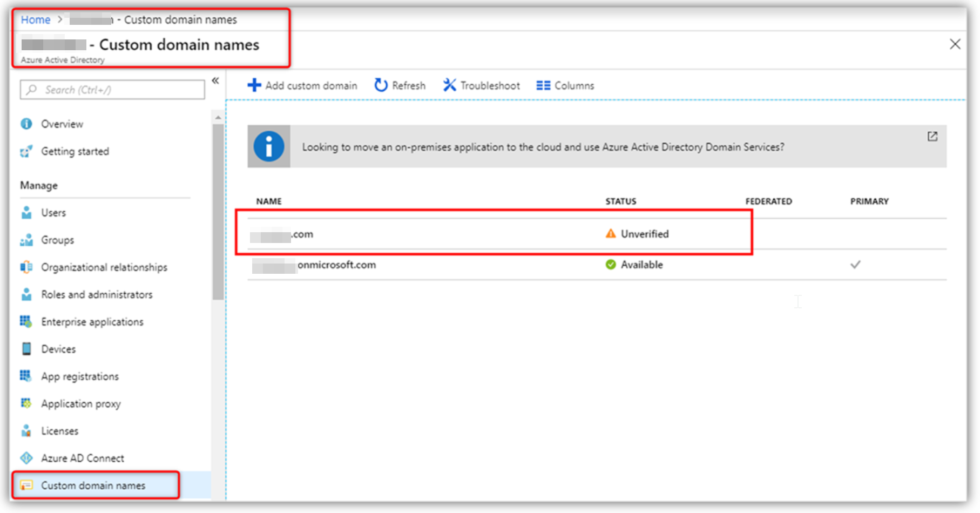
Task: Click the Roles and administrators icon
Action: pyautogui.click(x=26, y=294)
